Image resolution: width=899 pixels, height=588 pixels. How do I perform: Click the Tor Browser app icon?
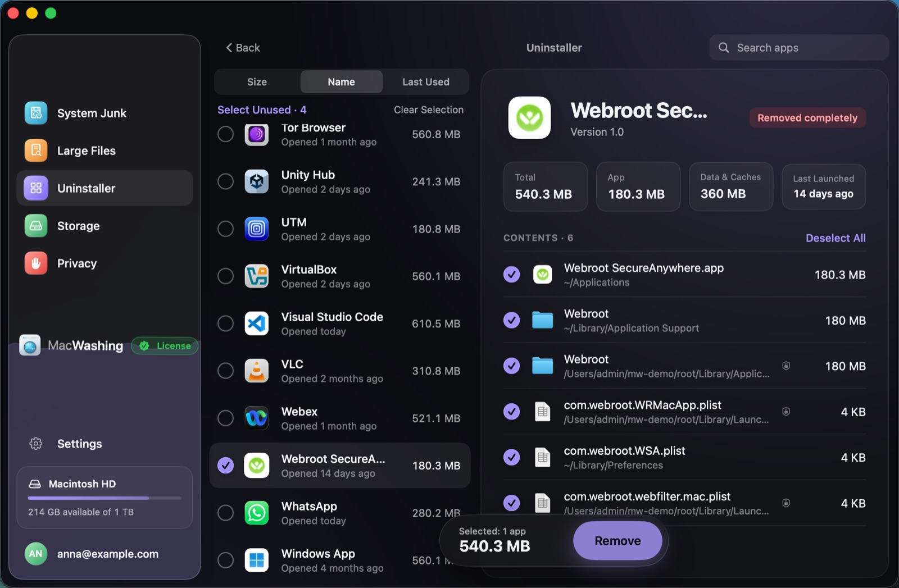pyautogui.click(x=257, y=134)
